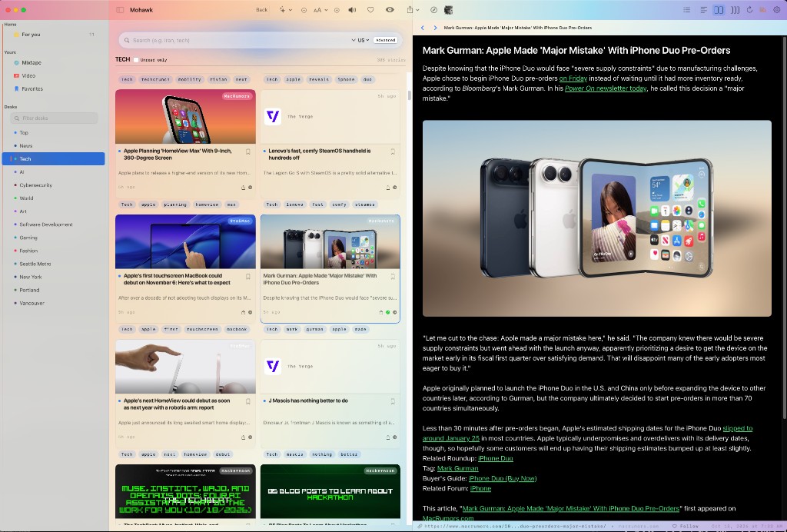
Task: Click the refresh icon
Action: [749, 10]
